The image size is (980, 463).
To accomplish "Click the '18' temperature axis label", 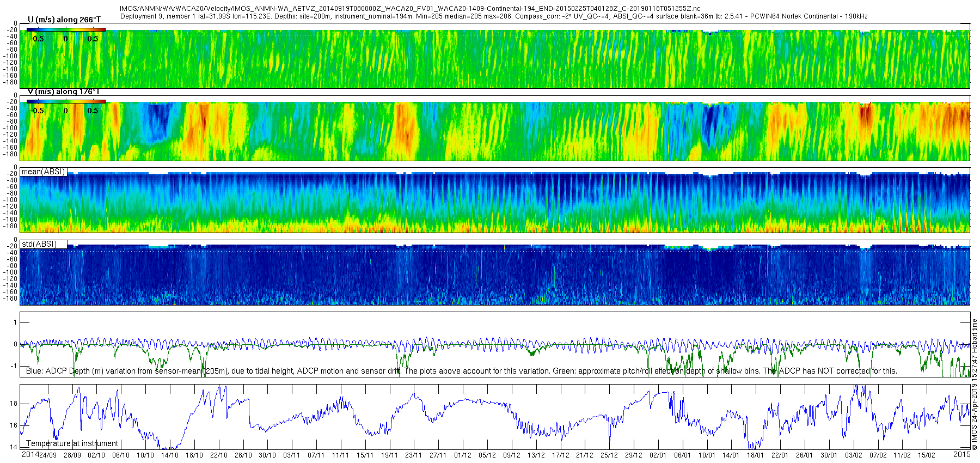I will 14,404.
